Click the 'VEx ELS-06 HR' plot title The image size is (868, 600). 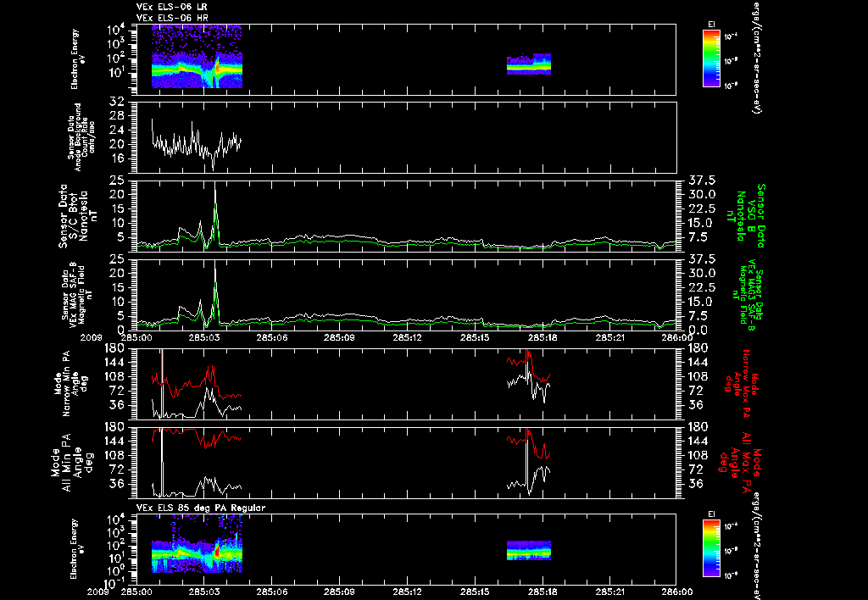(172, 19)
